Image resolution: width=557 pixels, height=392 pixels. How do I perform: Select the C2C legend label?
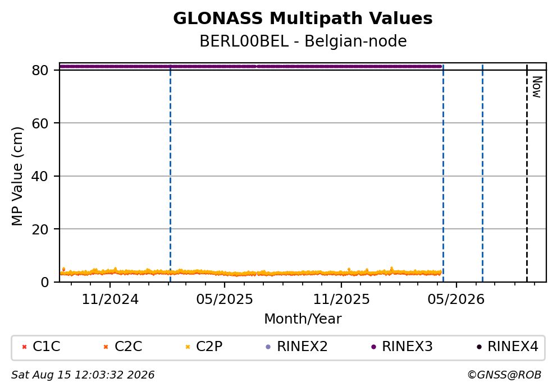tap(128, 347)
